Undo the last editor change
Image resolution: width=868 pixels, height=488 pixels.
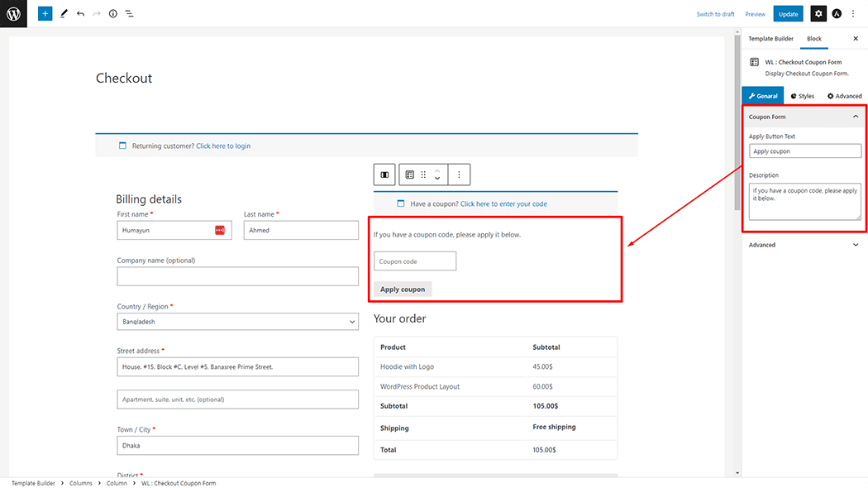click(80, 14)
